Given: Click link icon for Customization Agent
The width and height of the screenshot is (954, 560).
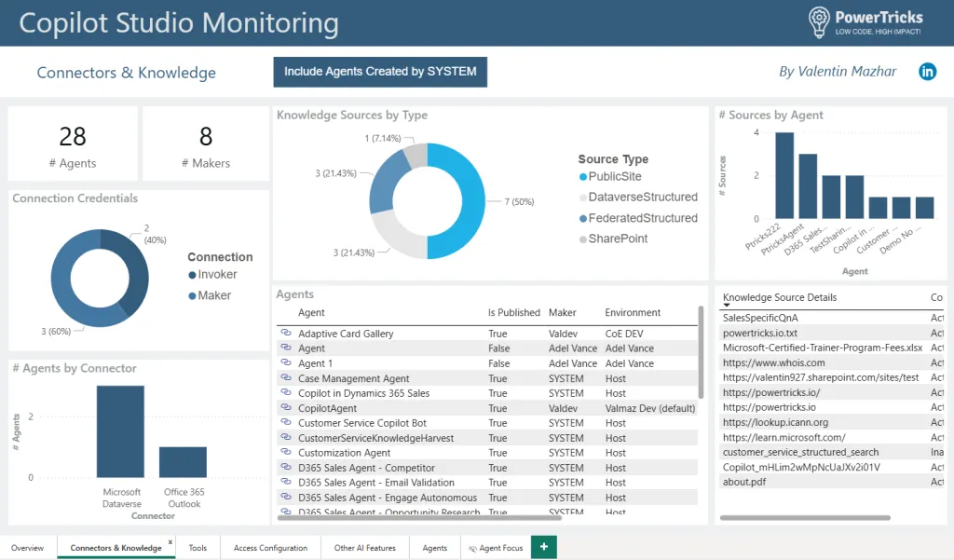Looking at the screenshot, I should pyautogui.click(x=285, y=452).
